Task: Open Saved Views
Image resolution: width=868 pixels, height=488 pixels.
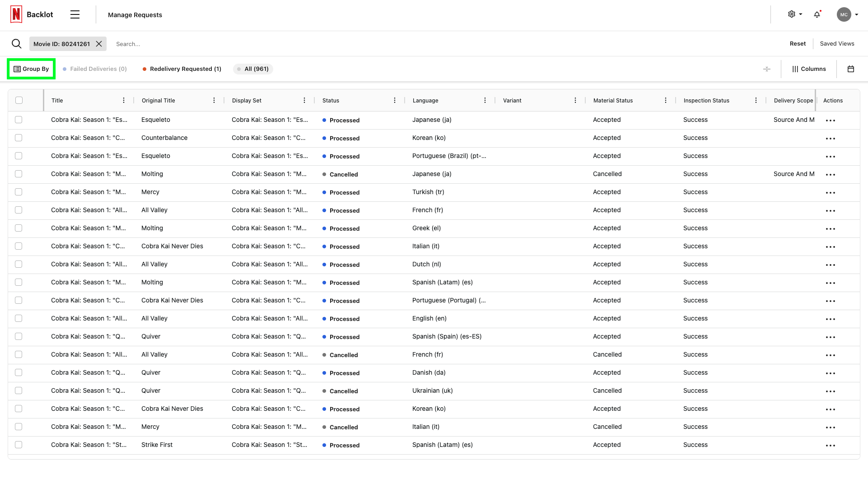Action: [837, 43]
